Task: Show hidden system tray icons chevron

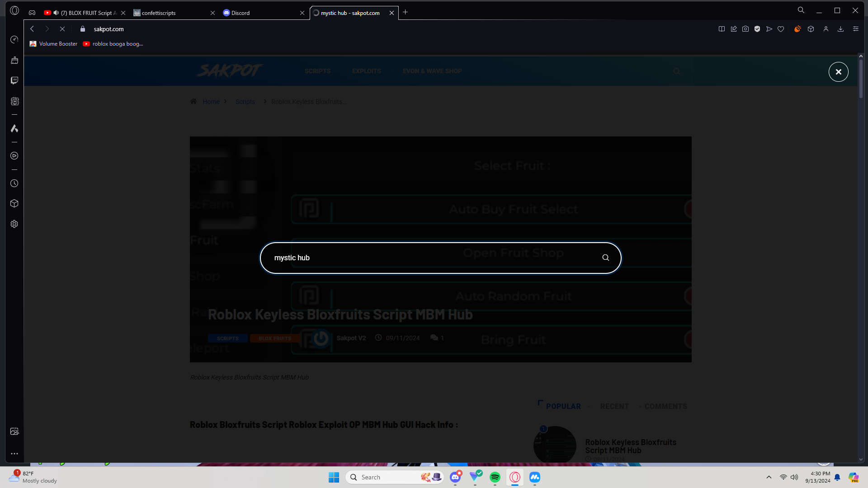Action: (x=769, y=477)
